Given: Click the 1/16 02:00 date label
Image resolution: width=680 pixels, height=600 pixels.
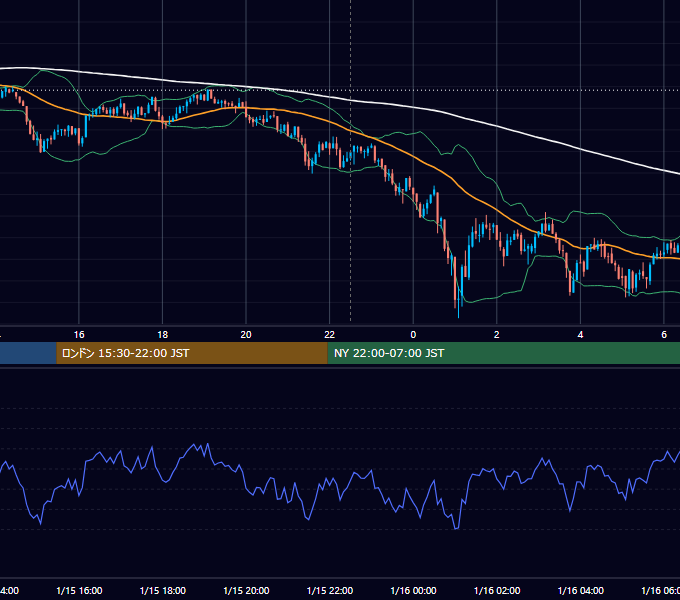Looking at the screenshot, I should (x=497, y=590).
